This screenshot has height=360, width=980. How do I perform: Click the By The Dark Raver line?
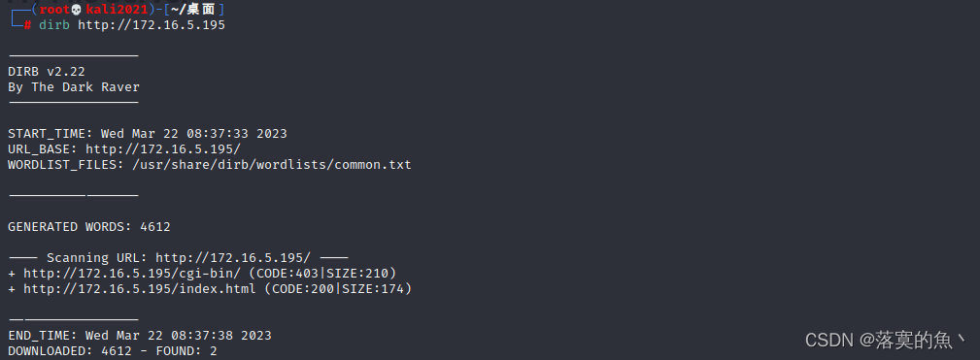point(74,87)
